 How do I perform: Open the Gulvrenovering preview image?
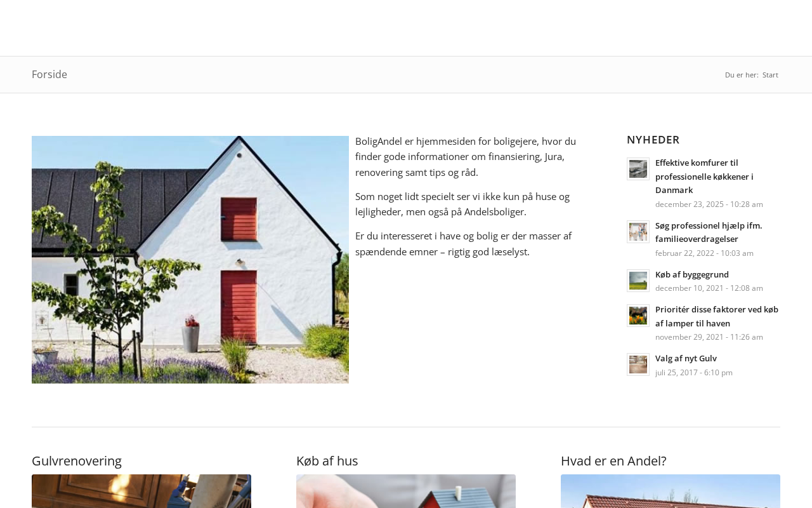141,491
